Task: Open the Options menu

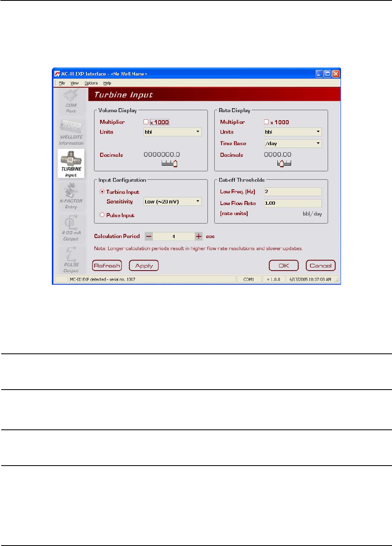Action: tap(91, 83)
